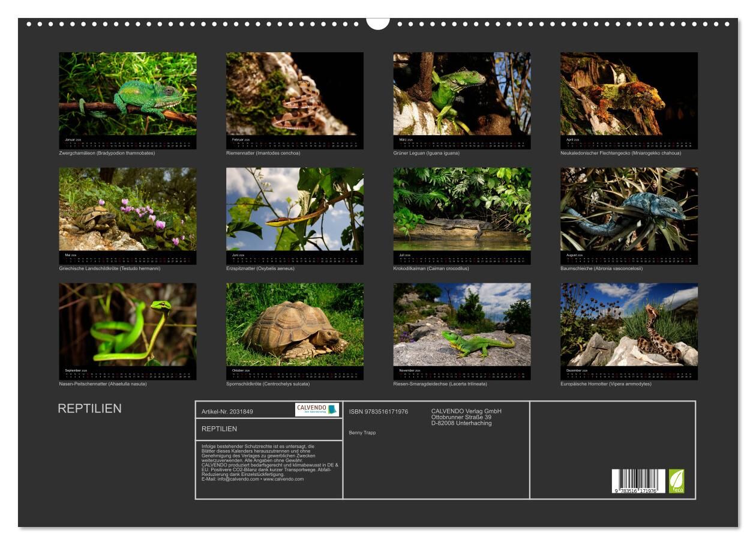The width and height of the screenshot is (756, 545).
Task: Click the green eco leaf icon
Action: pos(676,481)
